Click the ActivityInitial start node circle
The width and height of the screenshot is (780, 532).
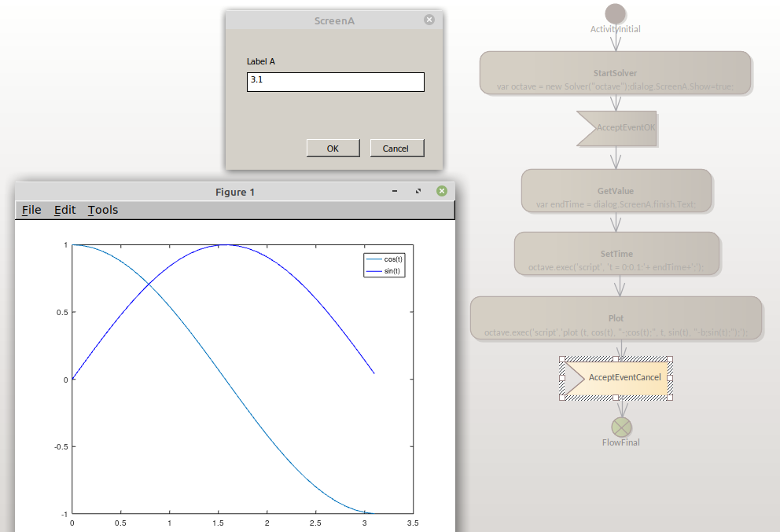616,13
